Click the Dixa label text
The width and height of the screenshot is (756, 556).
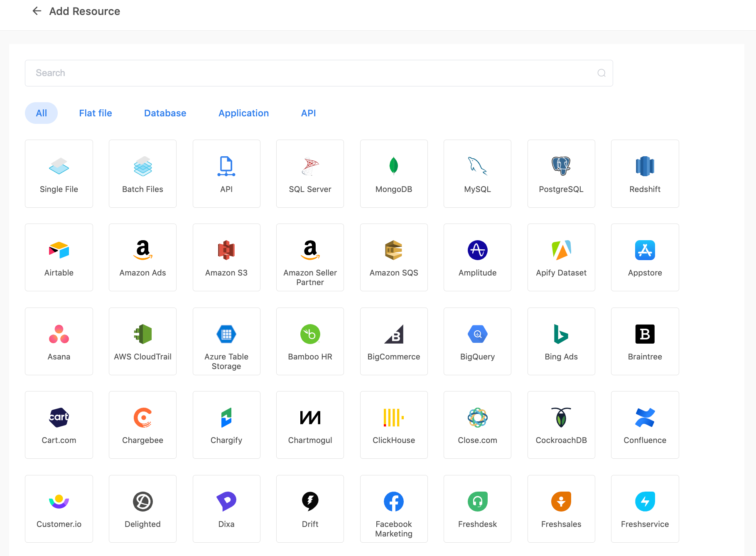click(226, 524)
